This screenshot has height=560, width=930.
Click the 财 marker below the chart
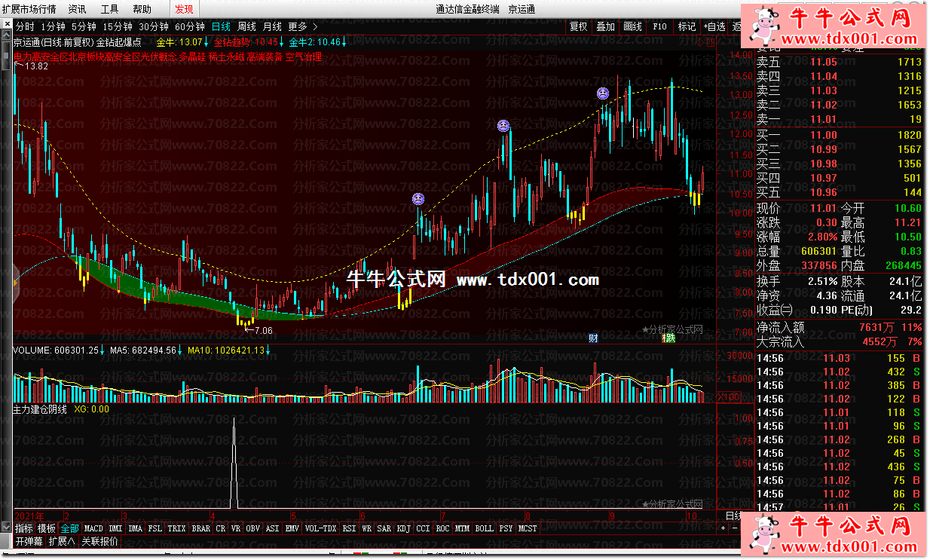click(593, 338)
